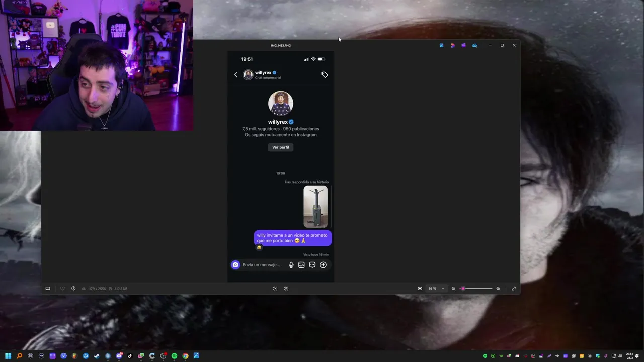Click the screenshot capture icon beside the zoom percentage
Image resolution: width=644 pixels, height=362 pixels.
point(420,289)
